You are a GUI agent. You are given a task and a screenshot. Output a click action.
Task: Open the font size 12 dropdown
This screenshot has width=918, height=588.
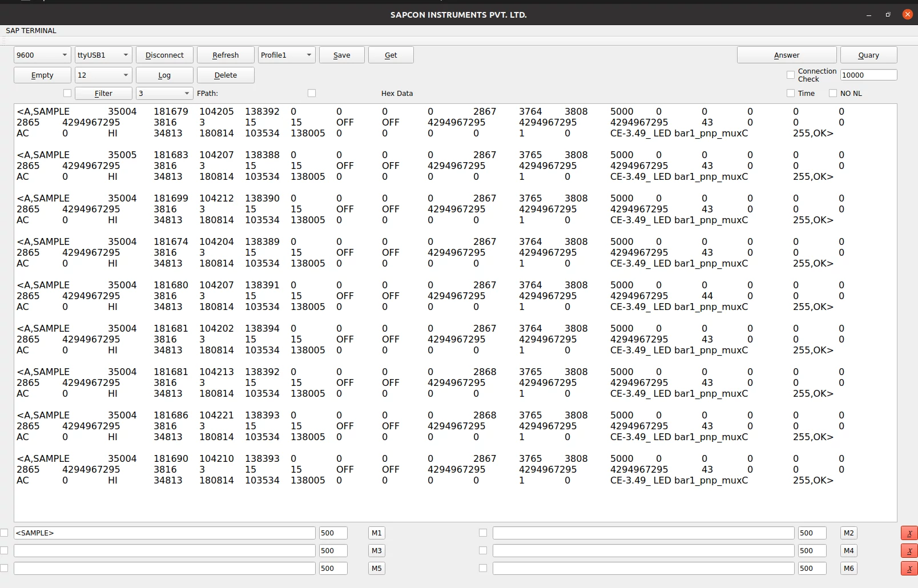coord(103,75)
